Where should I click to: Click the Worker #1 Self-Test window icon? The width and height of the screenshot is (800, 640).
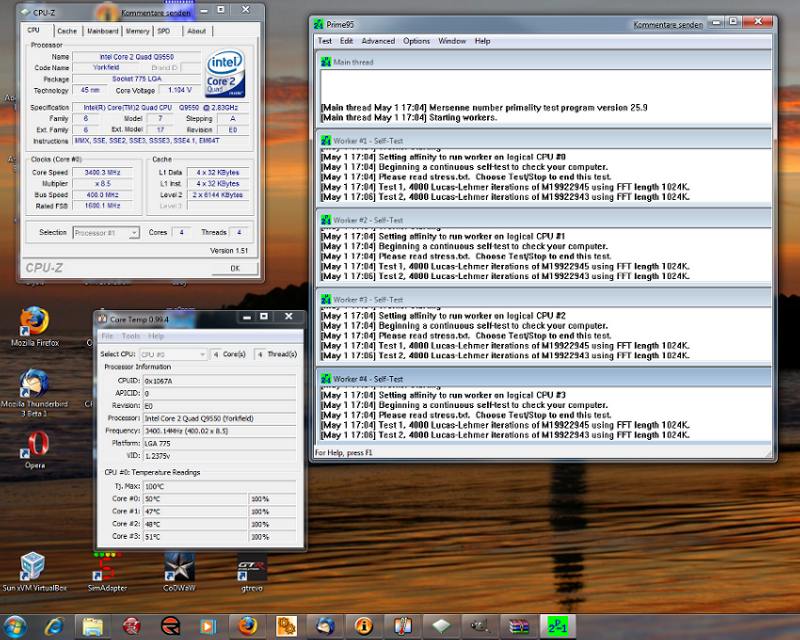click(x=326, y=140)
